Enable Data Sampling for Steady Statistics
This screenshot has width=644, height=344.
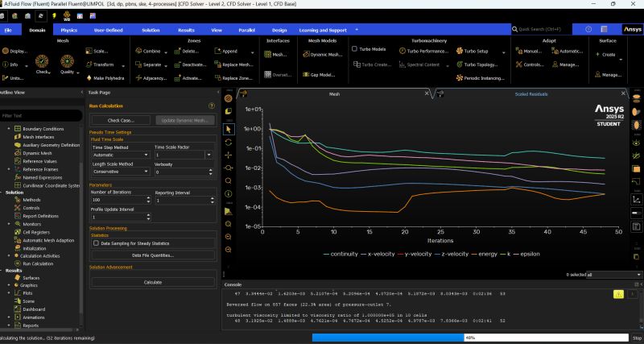point(96,243)
